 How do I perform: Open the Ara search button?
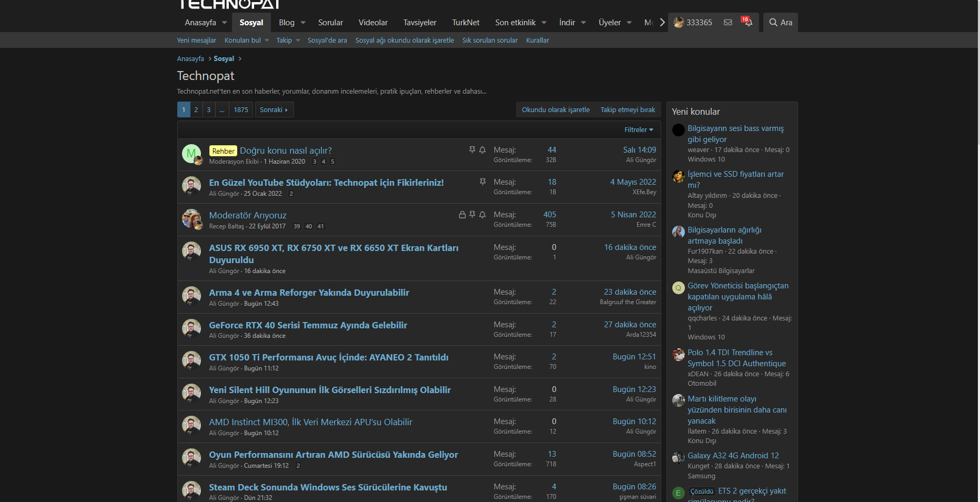[781, 23]
